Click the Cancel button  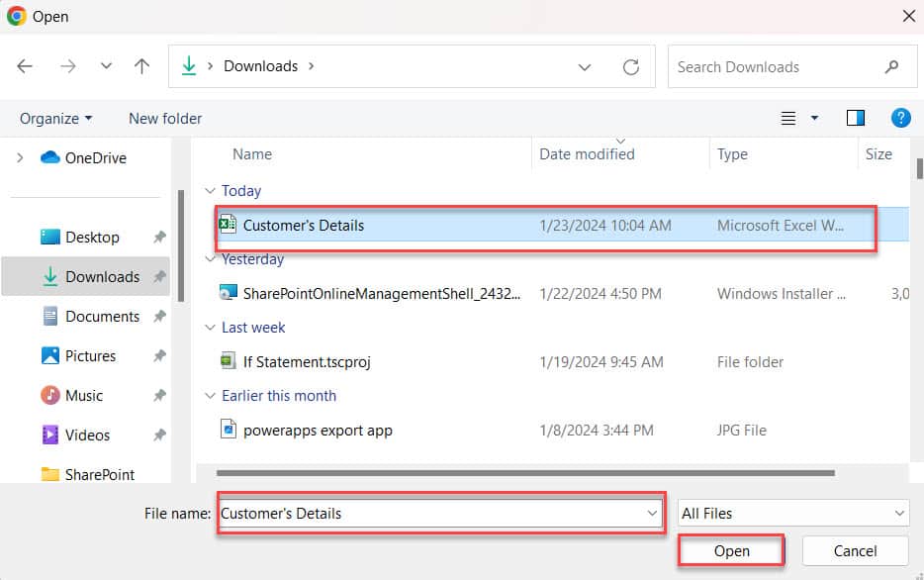(x=855, y=551)
